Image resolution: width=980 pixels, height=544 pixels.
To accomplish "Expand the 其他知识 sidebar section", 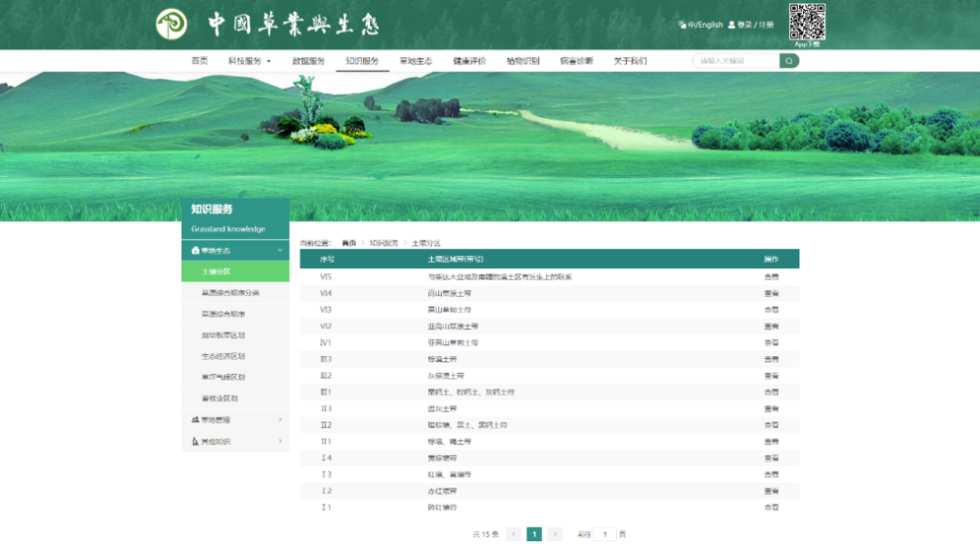I will [x=279, y=441].
